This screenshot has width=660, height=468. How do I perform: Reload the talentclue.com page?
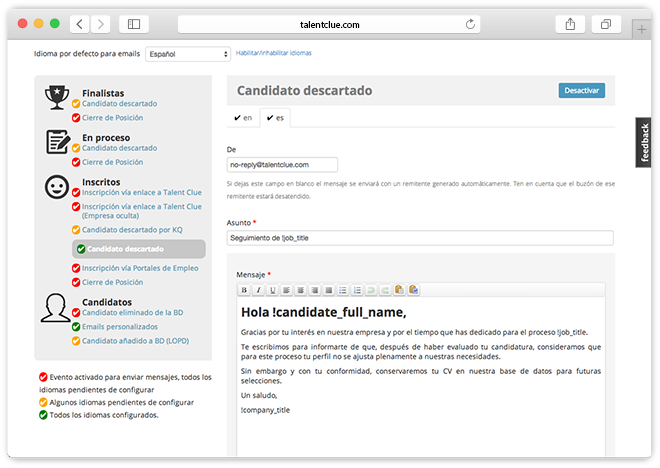470,24
